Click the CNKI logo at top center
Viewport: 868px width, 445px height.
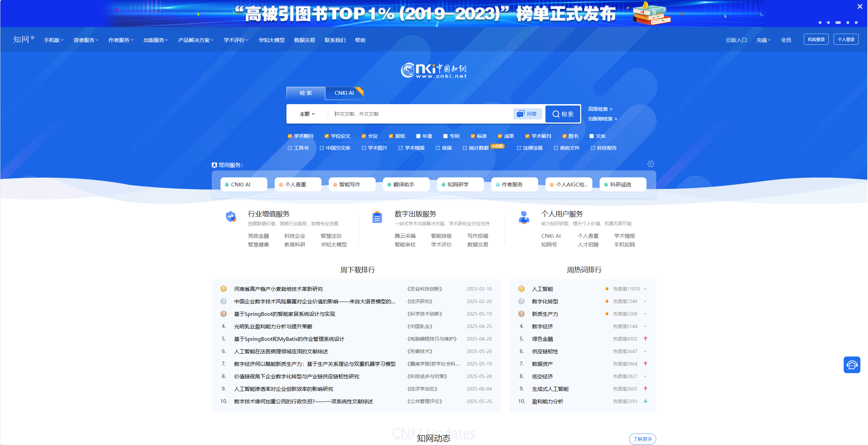click(434, 70)
